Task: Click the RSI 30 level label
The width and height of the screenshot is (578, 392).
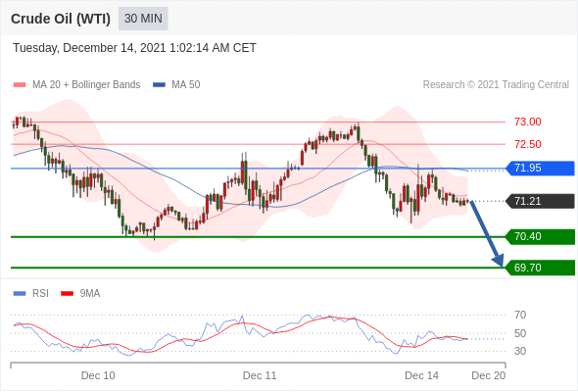Action: click(520, 351)
